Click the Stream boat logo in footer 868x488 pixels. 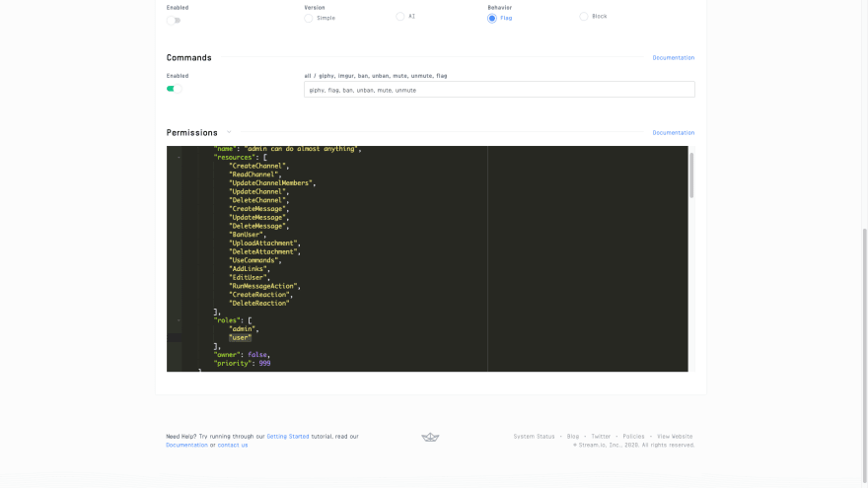[x=430, y=437]
